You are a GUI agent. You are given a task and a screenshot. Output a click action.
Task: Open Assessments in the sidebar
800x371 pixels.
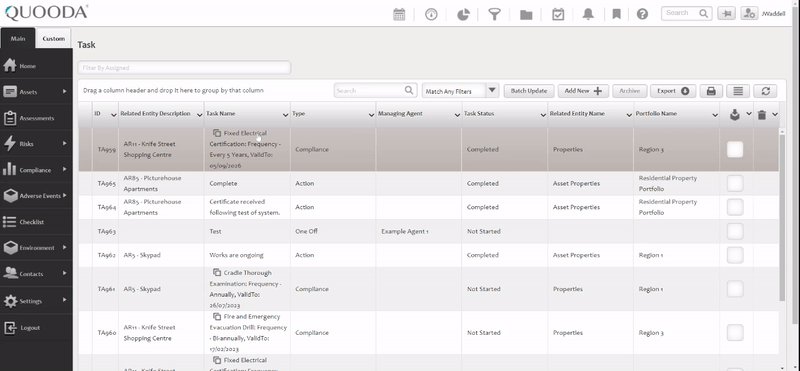(x=36, y=118)
